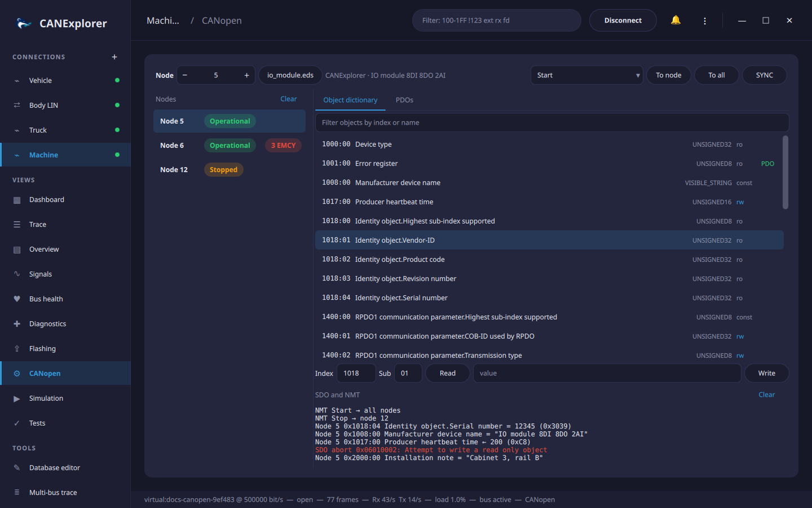Click the Filter objects by index field
Image resolution: width=812 pixels, height=508 pixels.
pyautogui.click(x=552, y=122)
